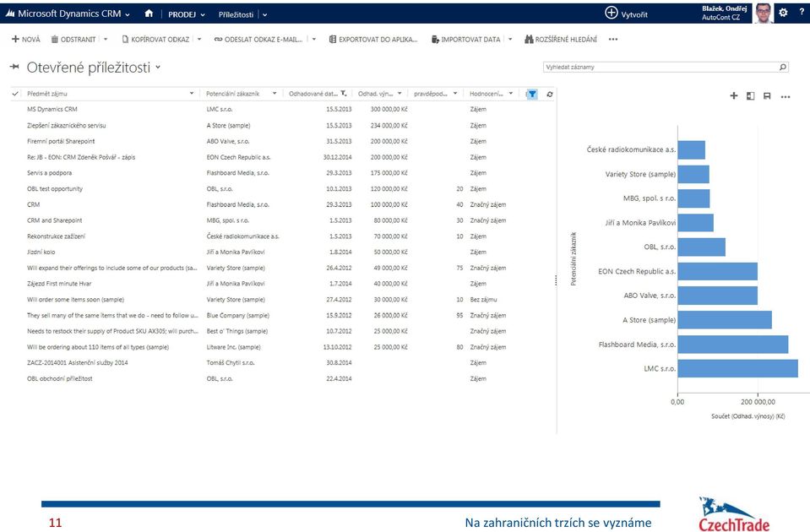Screen dimensions: 810x532
Task: Open the Otevřené příležitosti view selector
Action: [x=158, y=68]
